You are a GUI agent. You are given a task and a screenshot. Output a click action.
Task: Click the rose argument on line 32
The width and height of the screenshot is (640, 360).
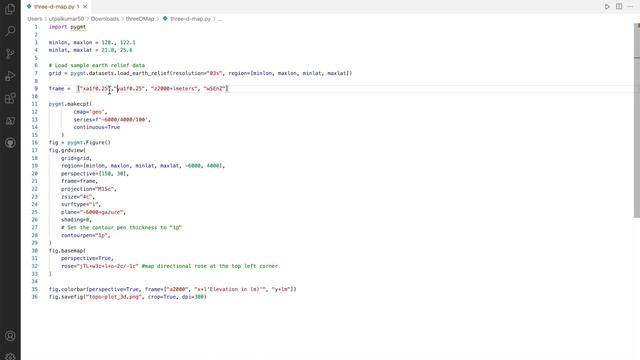click(100, 266)
